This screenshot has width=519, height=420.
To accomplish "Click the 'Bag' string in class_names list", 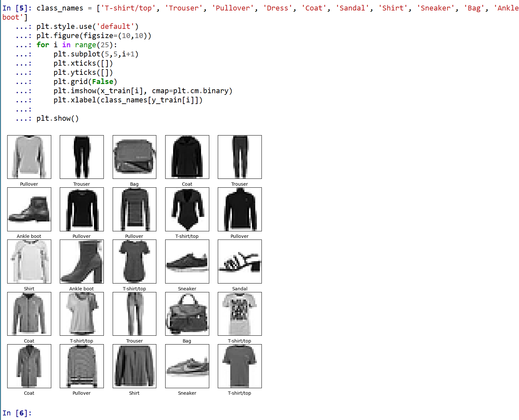I will pyautogui.click(x=474, y=8).
